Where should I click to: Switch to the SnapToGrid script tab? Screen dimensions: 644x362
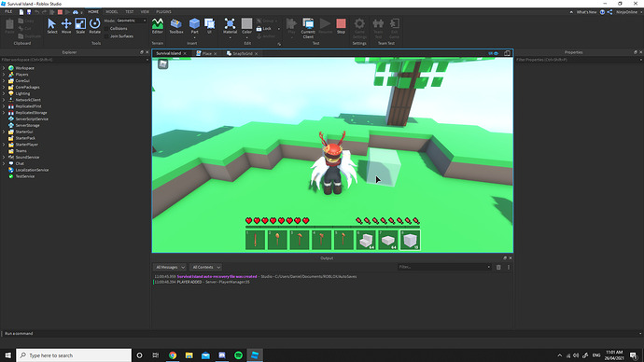(x=243, y=53)
